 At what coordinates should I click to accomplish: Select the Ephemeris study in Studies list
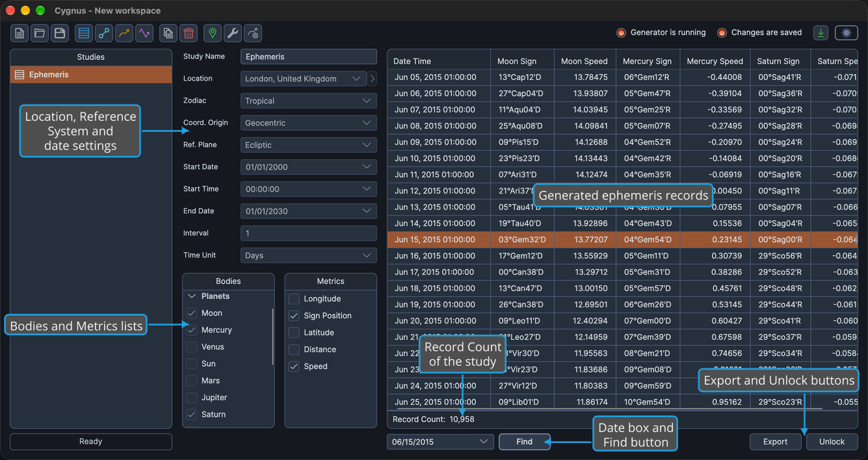click(x=91, y=75)
